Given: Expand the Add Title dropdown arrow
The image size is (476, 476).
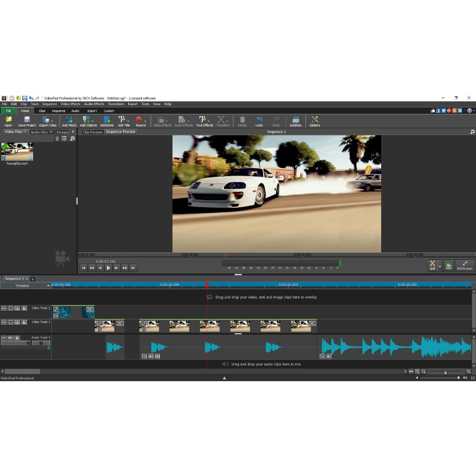Looking at the screenshot, I should [x=128, y=121].
